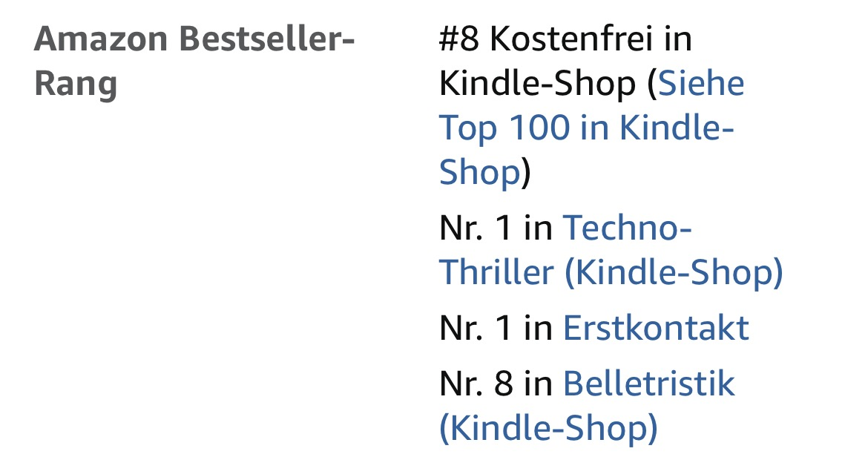Screen dimensions: 868x457
Task: Open the Belletristik category link
Action: [649, 384]
